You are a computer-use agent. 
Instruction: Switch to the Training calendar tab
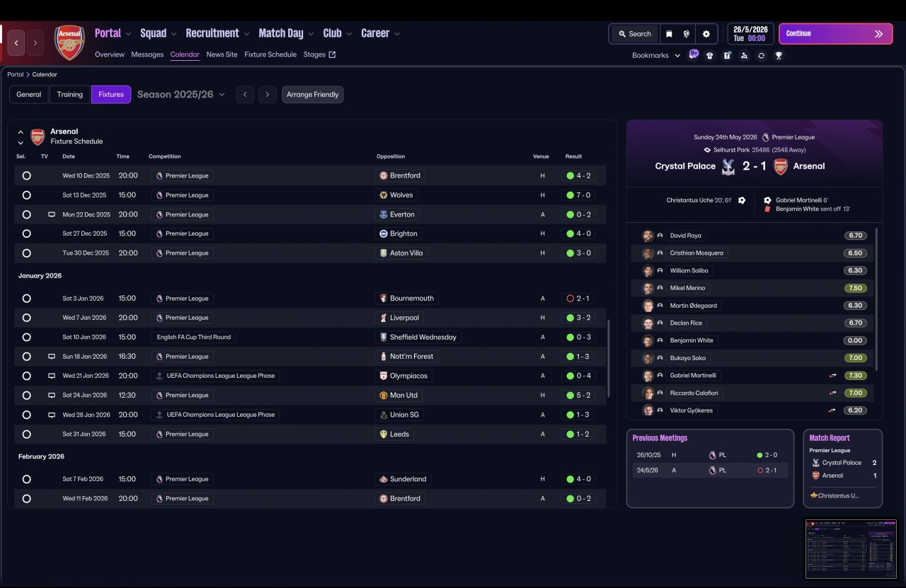70,94
